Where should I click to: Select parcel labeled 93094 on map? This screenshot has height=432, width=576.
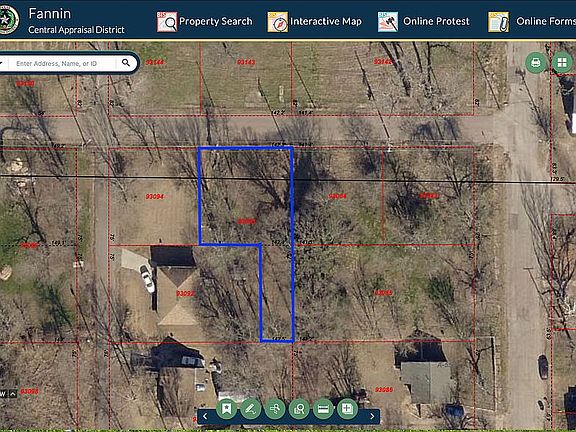[x=155, y=197]
